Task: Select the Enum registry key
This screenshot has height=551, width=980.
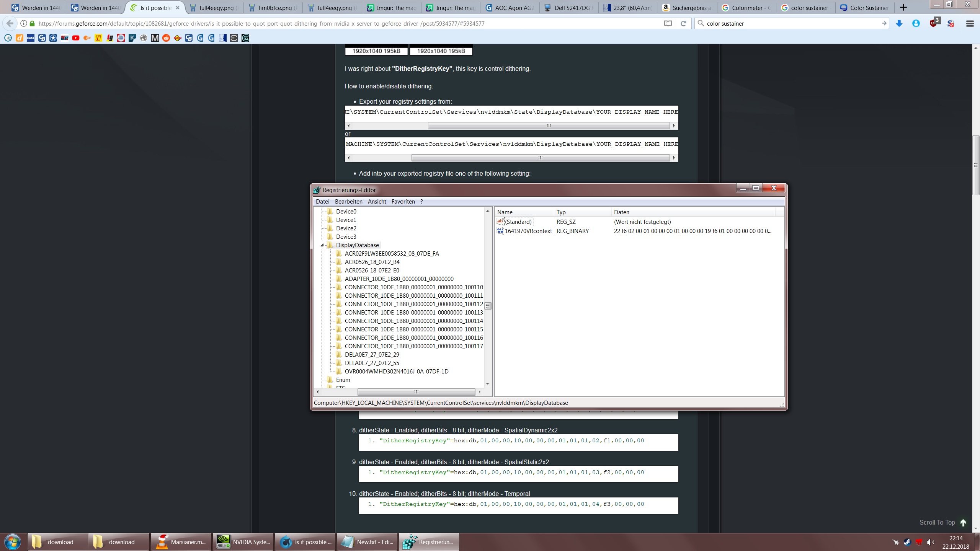Action: (343, 380)
